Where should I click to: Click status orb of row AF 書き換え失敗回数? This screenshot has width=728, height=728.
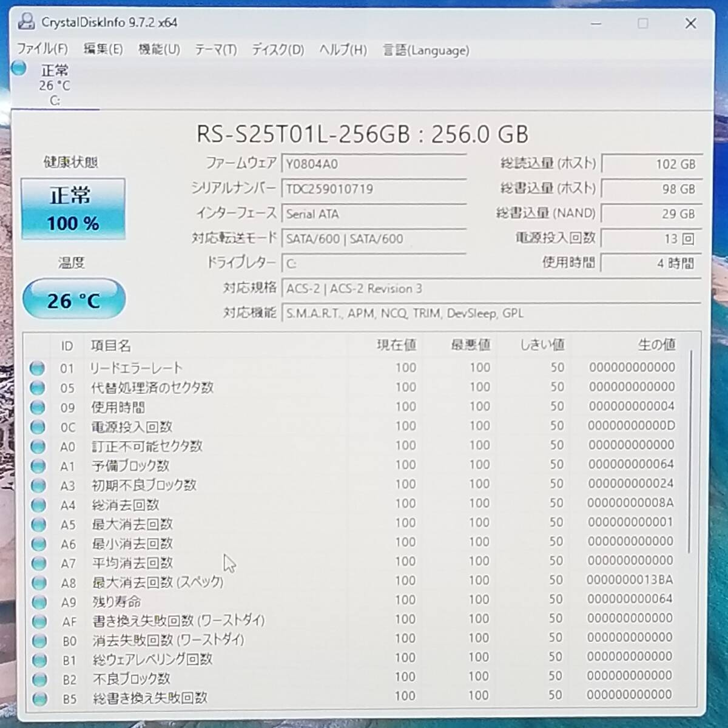(39, 621)
